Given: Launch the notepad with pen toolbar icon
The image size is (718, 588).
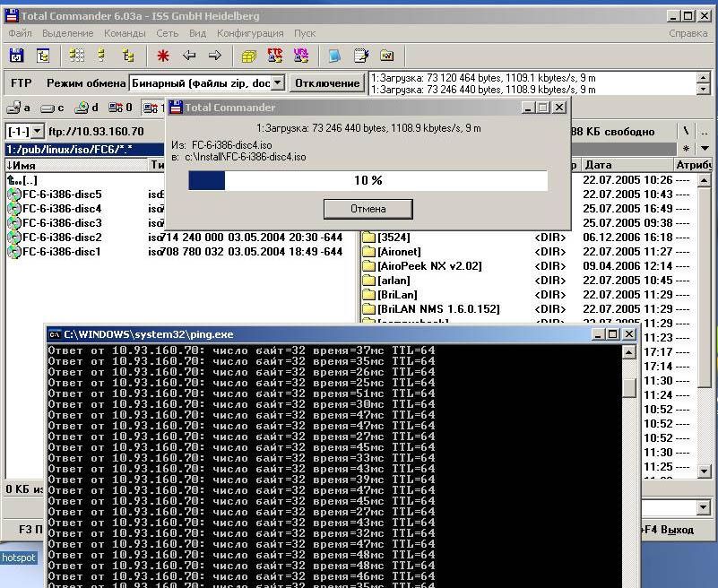Looking at the screenshot, I should pos(361,56).
